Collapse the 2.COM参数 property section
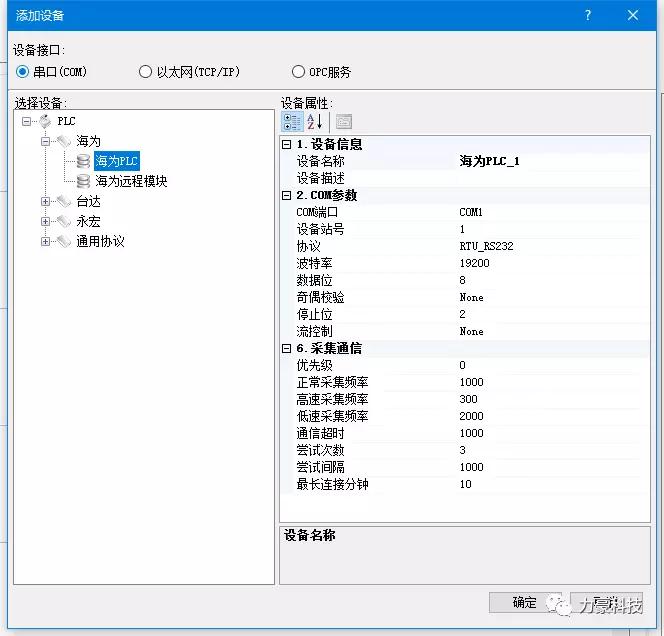Screen dimensions: 664x636 [287, 195]
